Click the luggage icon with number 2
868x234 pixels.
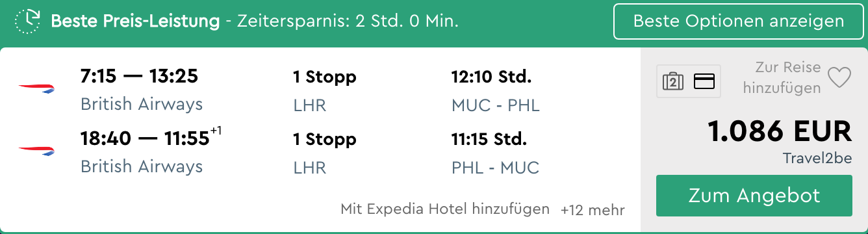coord(673,82)
